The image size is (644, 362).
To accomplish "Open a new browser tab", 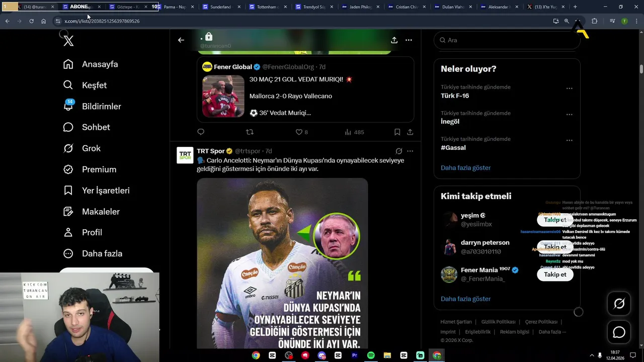I will [575, 7].
